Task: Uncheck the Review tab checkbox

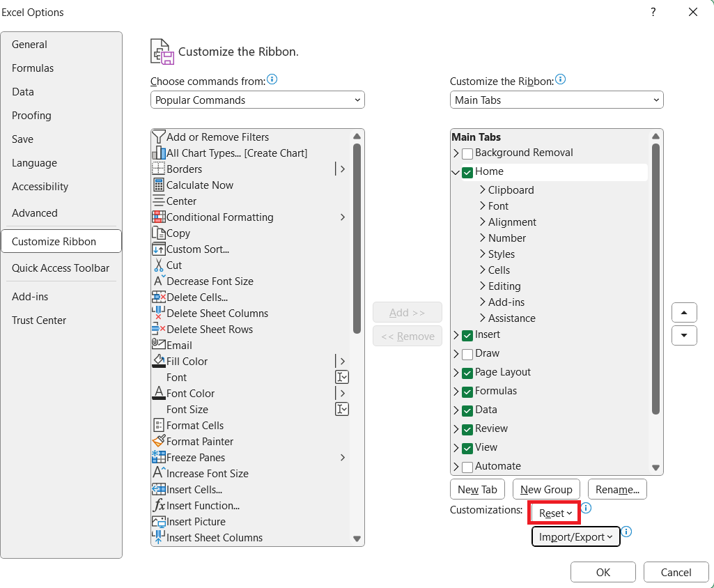Action: click(x=467, y=429)
